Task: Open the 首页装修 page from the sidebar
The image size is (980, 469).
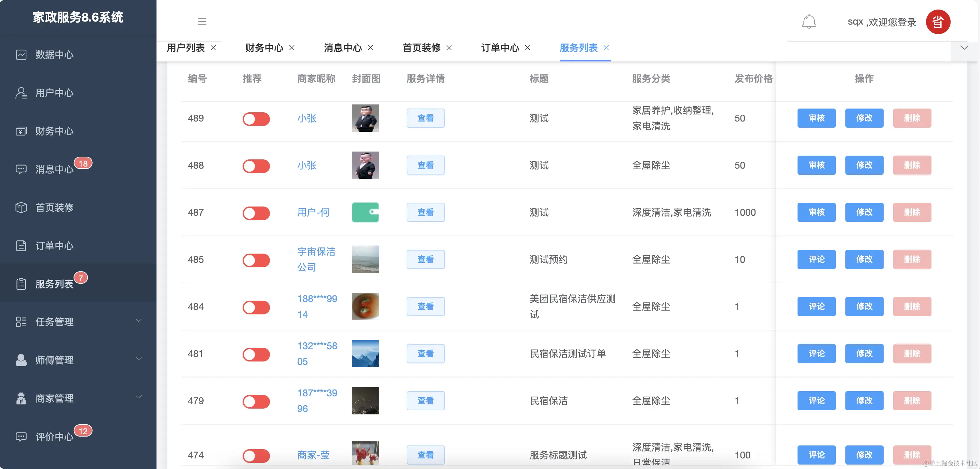Action: pos(54,208)
